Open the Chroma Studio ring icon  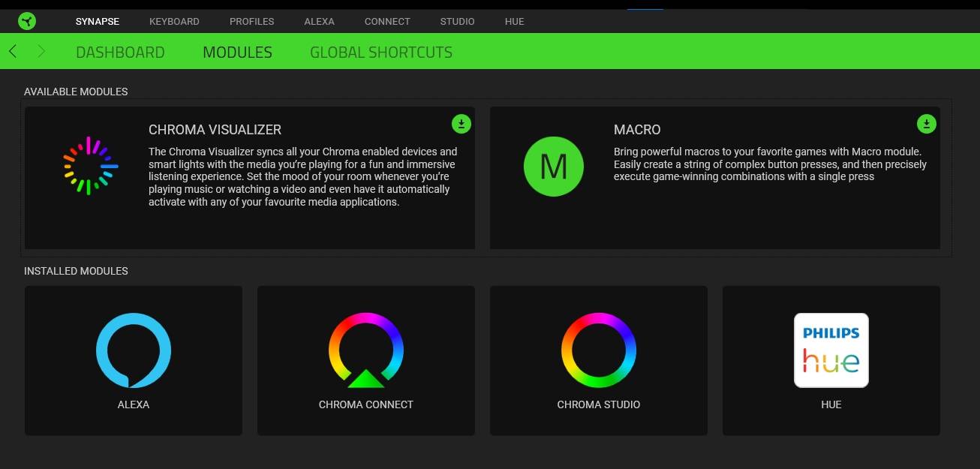click(599, 350)
